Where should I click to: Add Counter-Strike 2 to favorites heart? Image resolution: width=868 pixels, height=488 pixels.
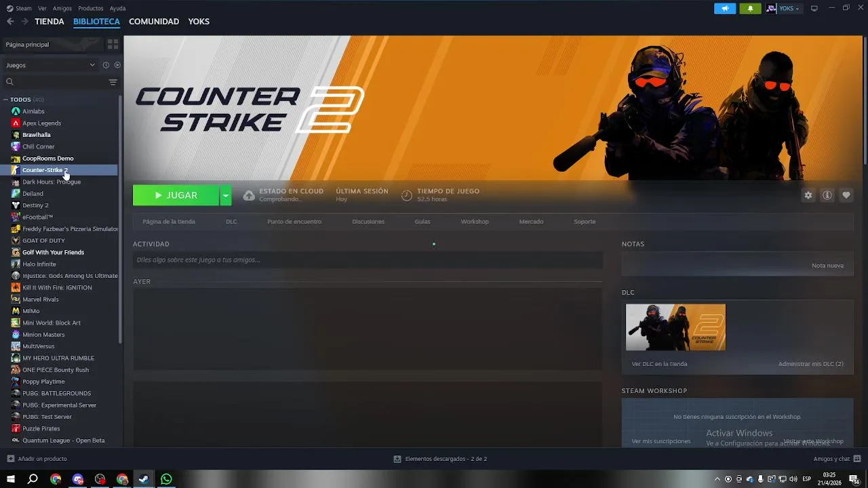pos(846,195)
